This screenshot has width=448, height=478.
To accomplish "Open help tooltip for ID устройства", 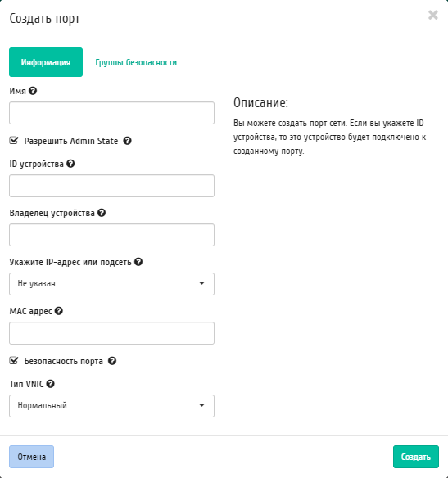I will coord(70,164).
